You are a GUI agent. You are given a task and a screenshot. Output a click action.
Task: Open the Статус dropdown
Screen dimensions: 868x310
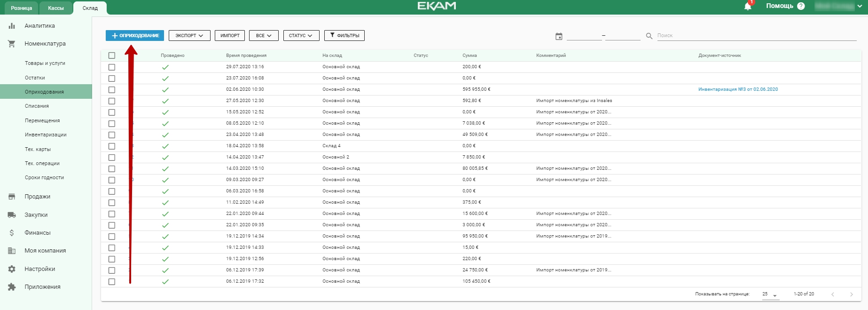click(301, 36)
